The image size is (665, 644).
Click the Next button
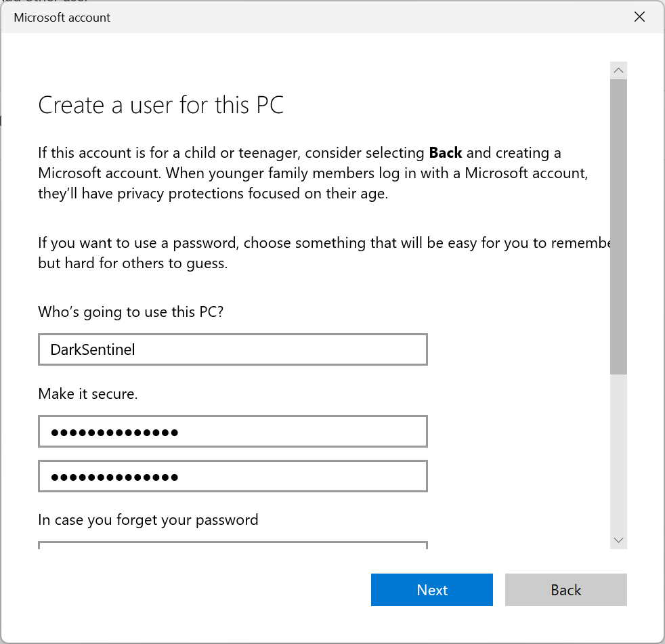point(432,590)
